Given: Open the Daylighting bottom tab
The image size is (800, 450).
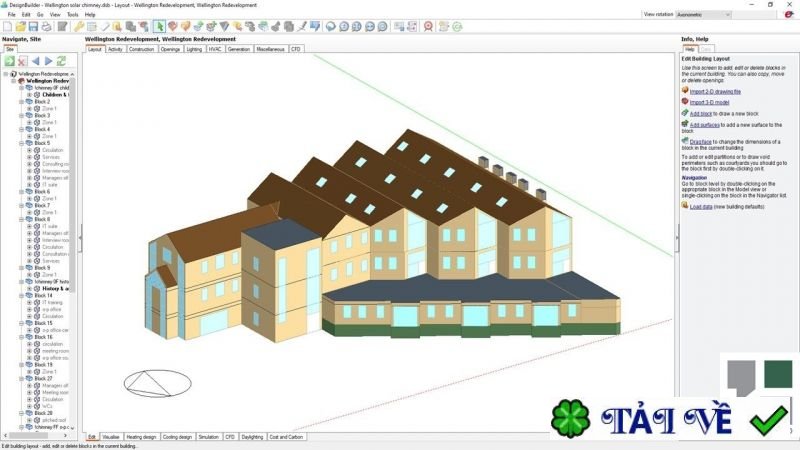Looking at the screenshot, I should click(252, 437).
